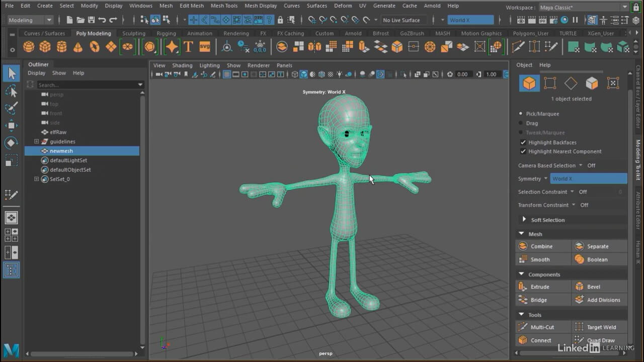The height and width of the screenshot is (362, 644).
Task: Select the Drag radio button
Action: pos(521,123)
